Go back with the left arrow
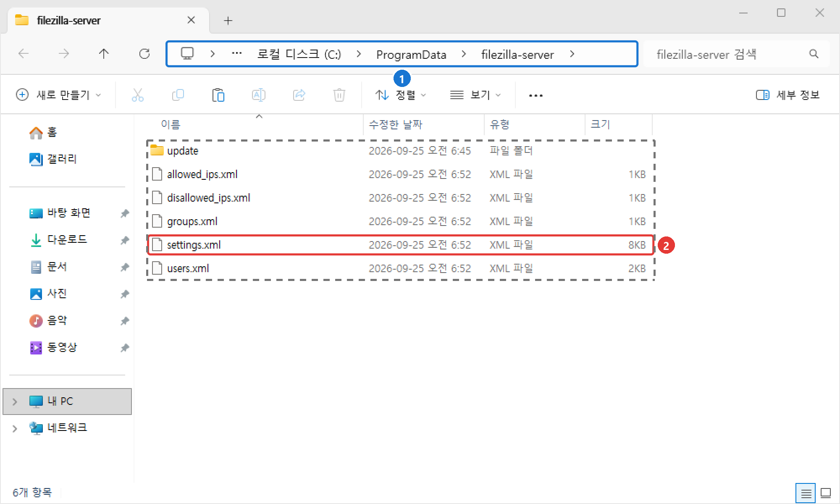840x504 pixels. (24, 54)
